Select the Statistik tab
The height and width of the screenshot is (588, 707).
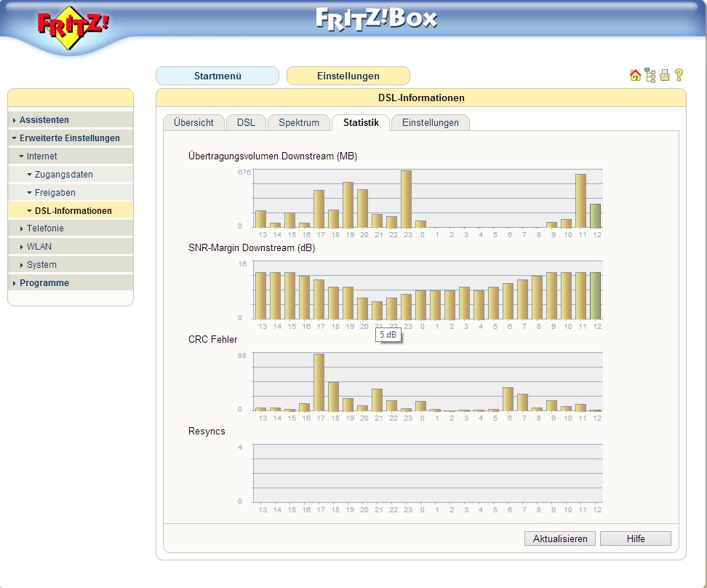pos(361,123)
